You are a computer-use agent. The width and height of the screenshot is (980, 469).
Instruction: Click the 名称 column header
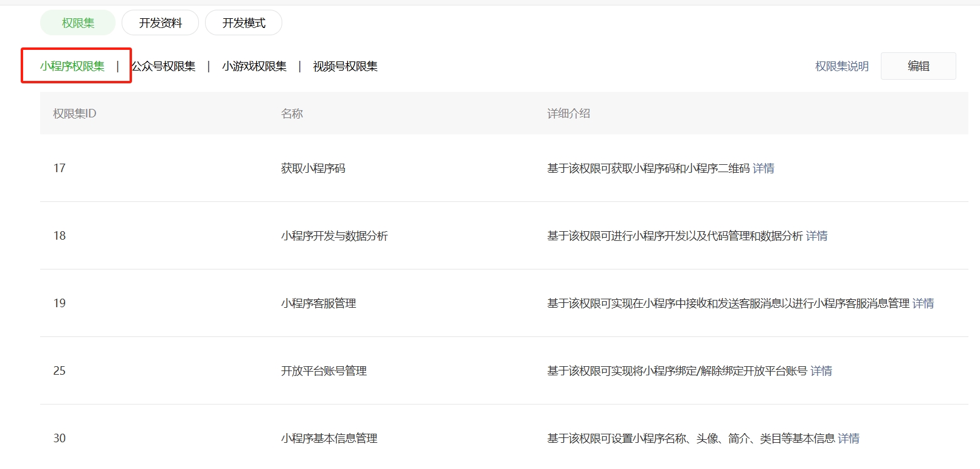292,114
